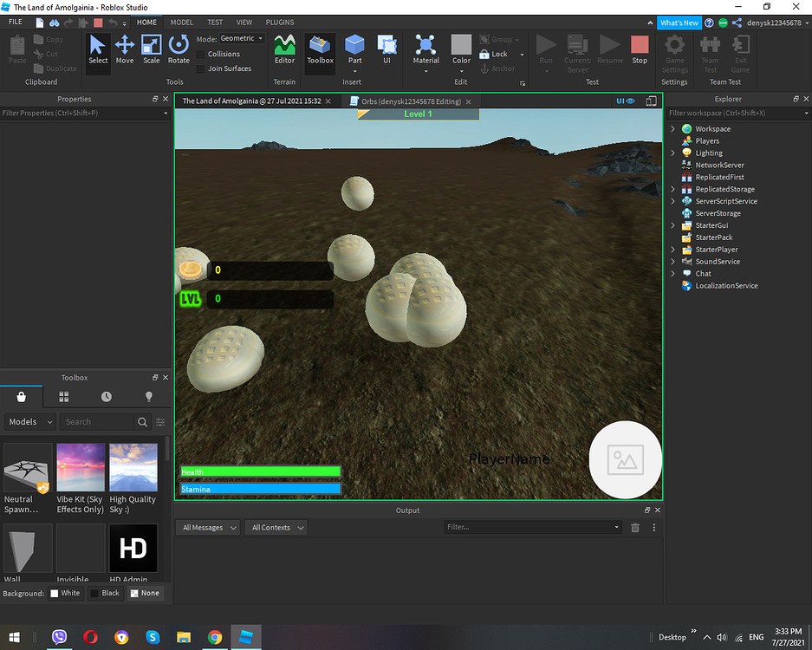Image resolution: width=812 pixels, height=650 pixels.
Task: Open the Toolbox Recent tab
Action: pos(107,397)
